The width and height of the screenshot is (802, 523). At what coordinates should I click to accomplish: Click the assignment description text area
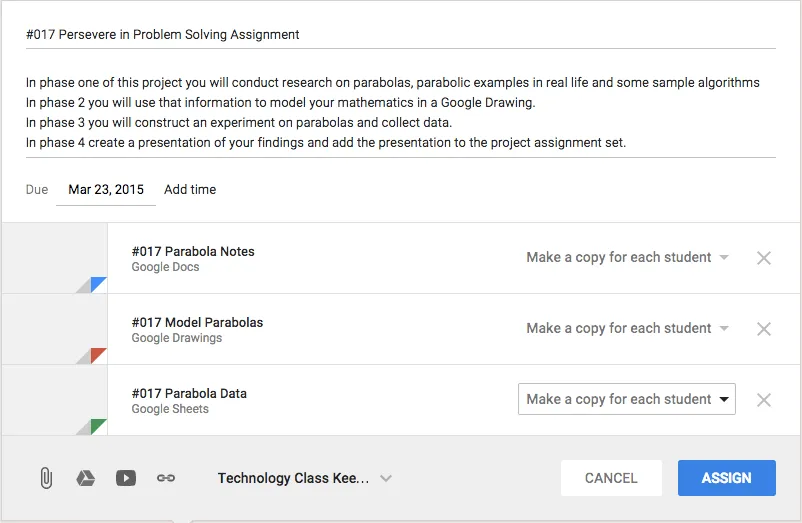click(400, 113)
